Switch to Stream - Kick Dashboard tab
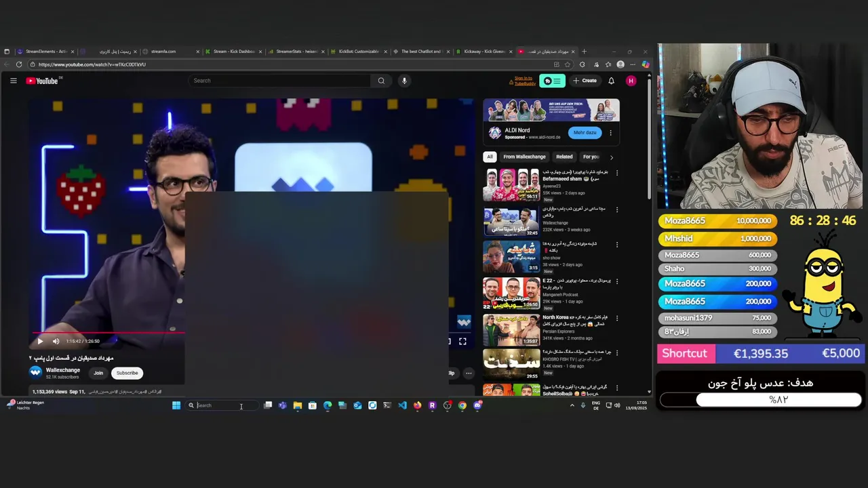Viewport: 868px width, 488px height. 233,52
